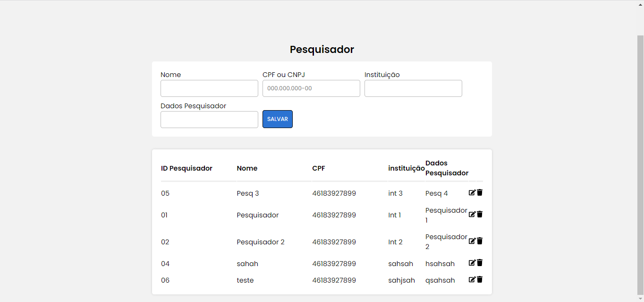Delete the teste entry with trash icon
This screenshot has height=302, width=644.
(x=479, y=279)
